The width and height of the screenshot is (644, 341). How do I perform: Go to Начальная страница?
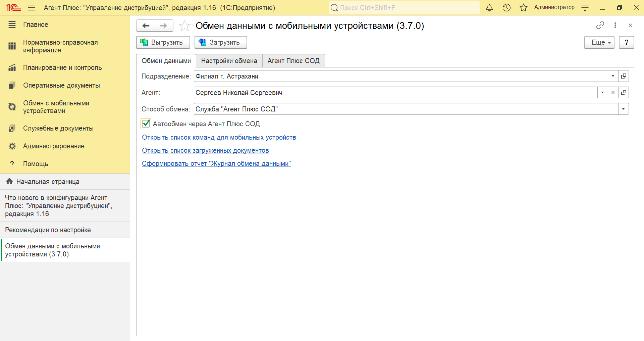click(x=65, y=182)
